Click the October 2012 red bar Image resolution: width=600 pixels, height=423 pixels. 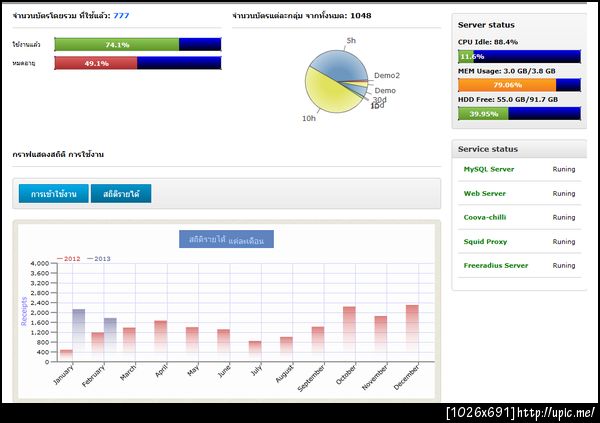pos(349,334)
